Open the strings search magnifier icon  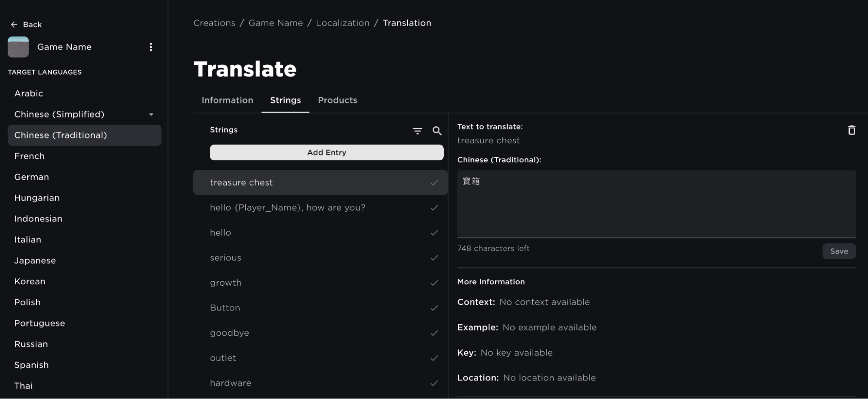click(437, 131)
